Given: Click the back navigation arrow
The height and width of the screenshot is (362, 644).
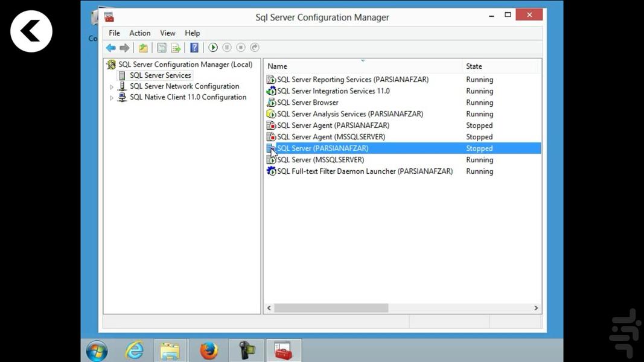Looking at the screenshot, I should [111, 47].
